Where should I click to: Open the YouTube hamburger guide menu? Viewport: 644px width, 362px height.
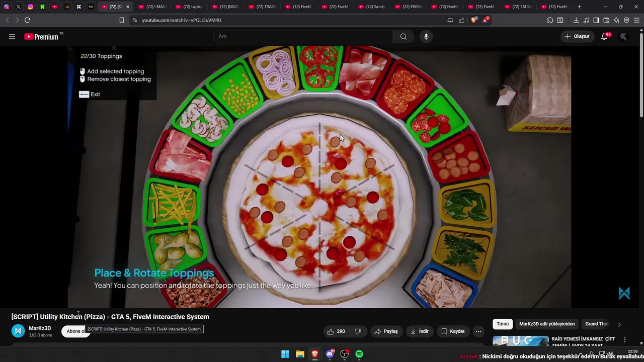pos(12,36)
